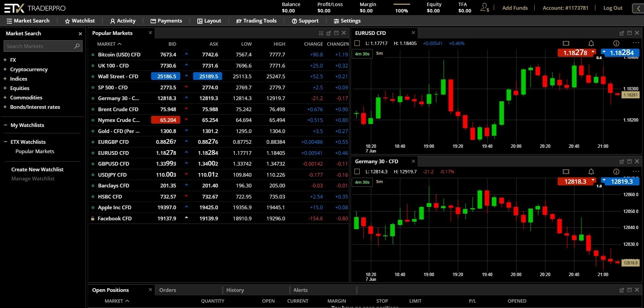Pop out the Popular Markets panel
644x308 pixels.
[x=329, y=33]
